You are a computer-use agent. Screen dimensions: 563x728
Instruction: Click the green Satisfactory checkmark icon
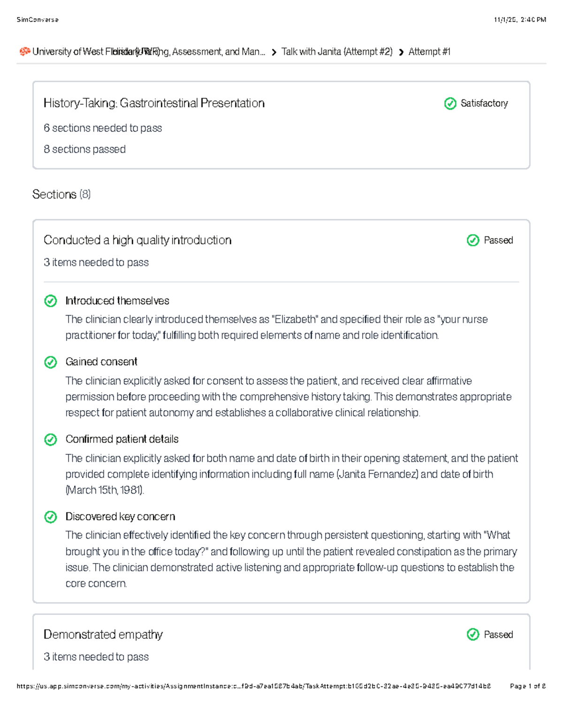click(x=450, y=104)
